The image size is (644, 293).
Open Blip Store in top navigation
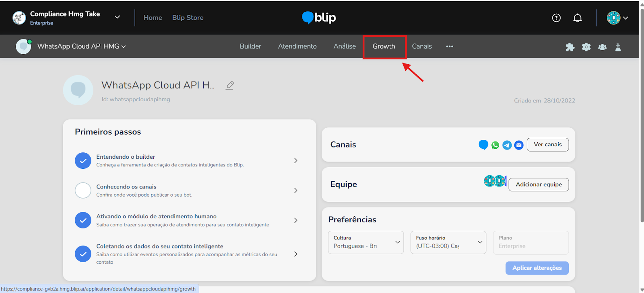188,18
